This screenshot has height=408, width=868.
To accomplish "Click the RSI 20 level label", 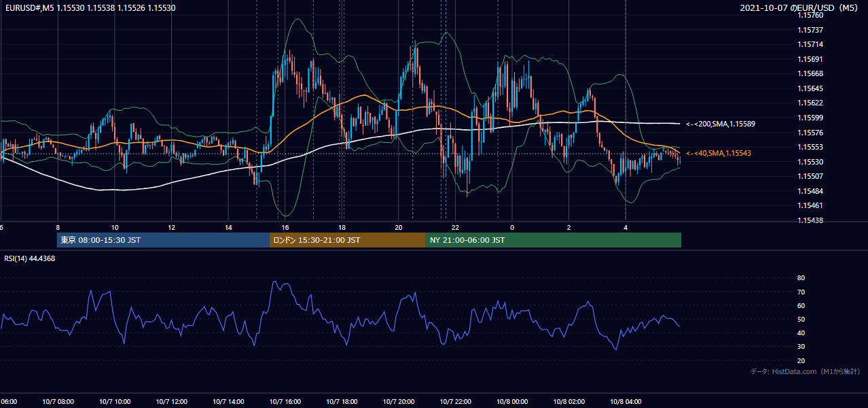I will pyautogui.click(x=801, y=361).
